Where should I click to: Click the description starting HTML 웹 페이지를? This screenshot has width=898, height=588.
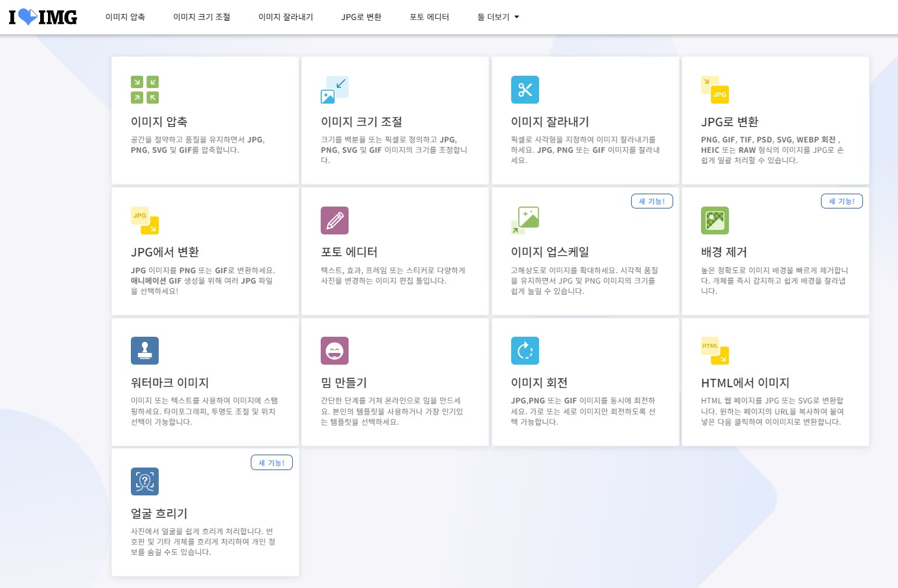(772, 411)
